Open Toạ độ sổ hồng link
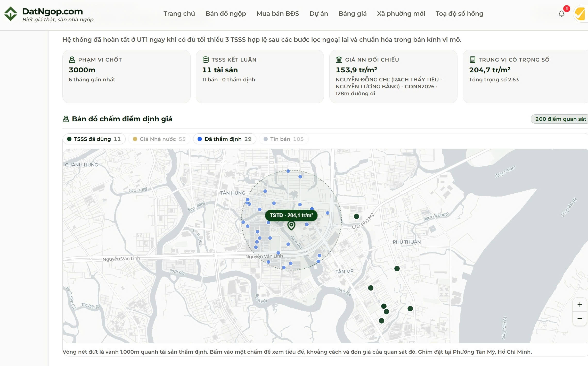Screen dimensions: 588x366 tap(459, 14)
